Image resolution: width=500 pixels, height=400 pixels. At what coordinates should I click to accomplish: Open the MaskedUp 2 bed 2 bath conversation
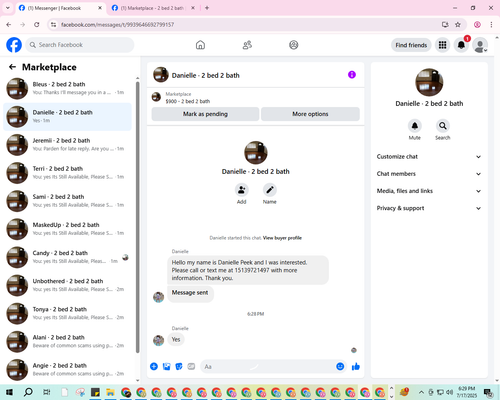pos(67,229)
